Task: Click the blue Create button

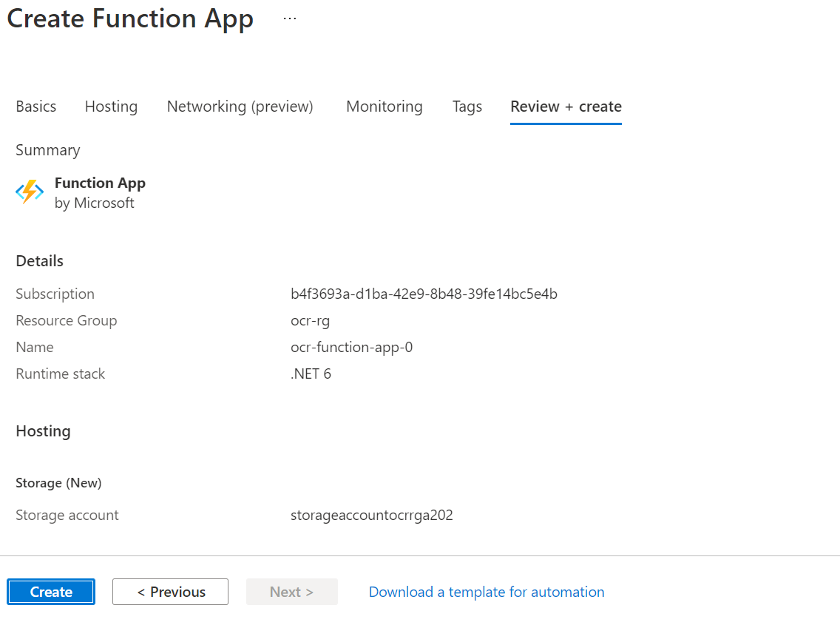Action: [x=51, y=592]
